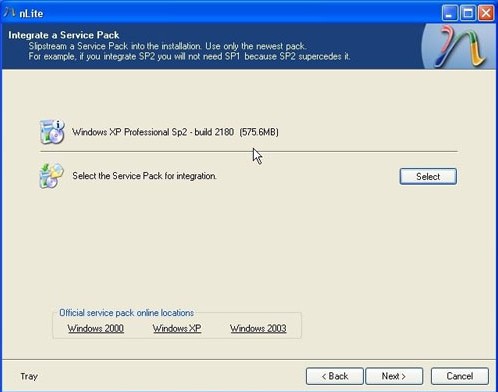
Task: Close the nLite window
Action: 486,13
